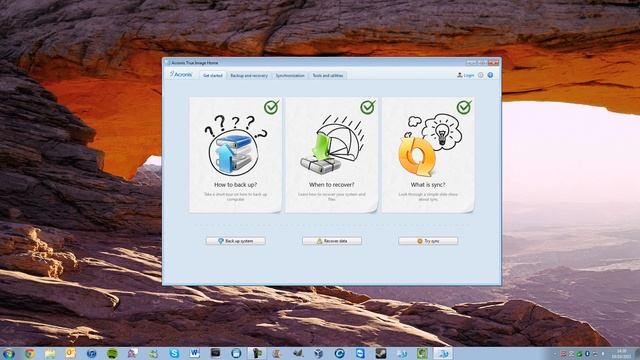Open Skype from the taskbar
This screenshot has width=640, height=360.
174,353
